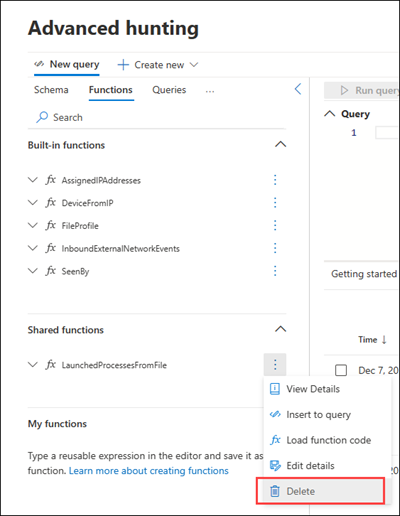The image size is (400, 516).
Task: Open more options for FileProfile function
Action: (275, 225)
